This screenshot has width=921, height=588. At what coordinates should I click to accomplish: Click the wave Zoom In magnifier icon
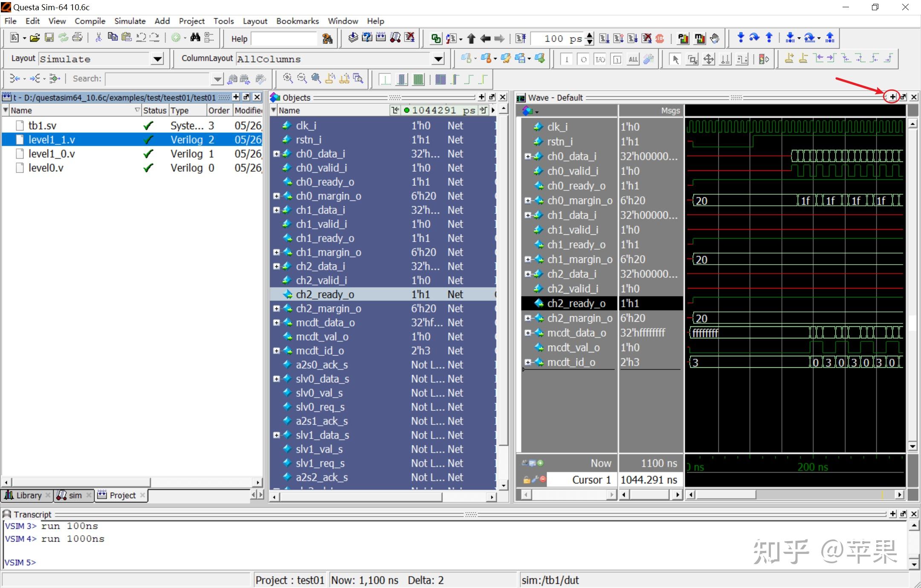click(x=288, y=78)
